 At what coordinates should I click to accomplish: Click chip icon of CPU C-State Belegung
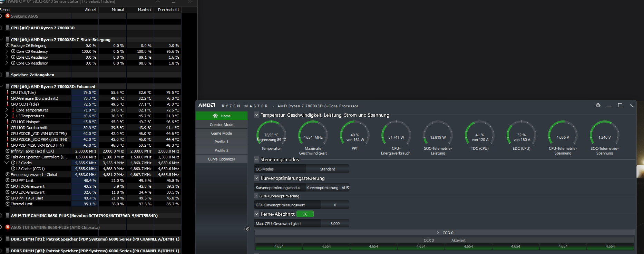(8, 39)
